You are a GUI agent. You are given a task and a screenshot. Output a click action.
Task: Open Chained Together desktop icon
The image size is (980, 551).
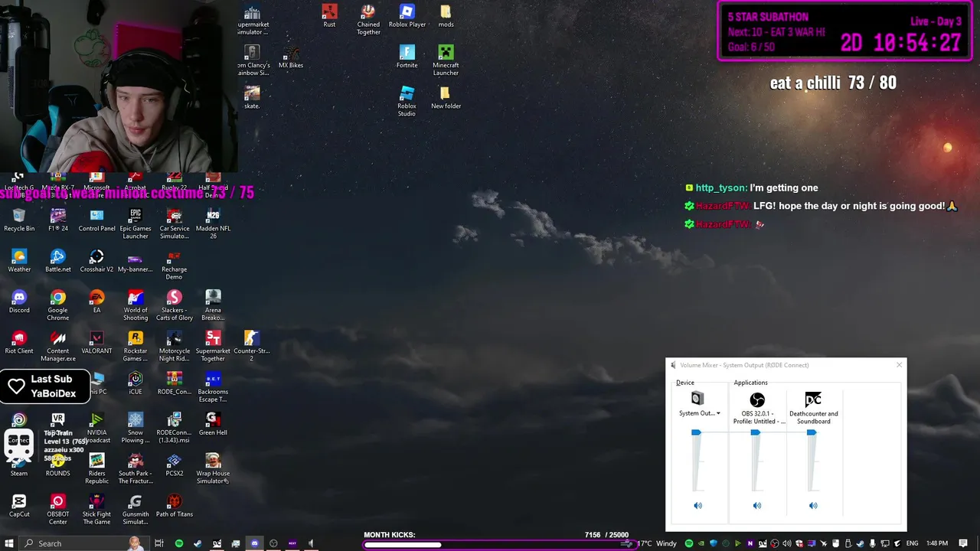pyautogui.click(x=368, y=19)
